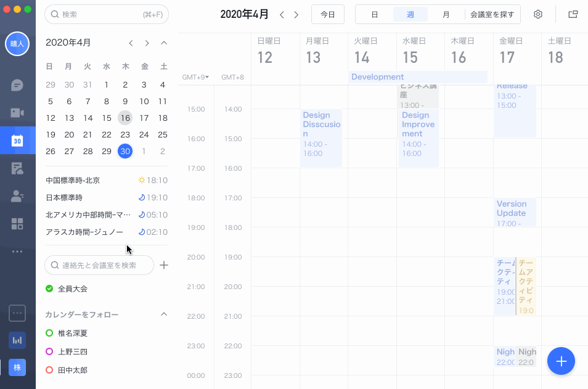Open the blue Night event at 22:00
The height and width of the screenshot is (389, 588).
(x=504, y=356)
